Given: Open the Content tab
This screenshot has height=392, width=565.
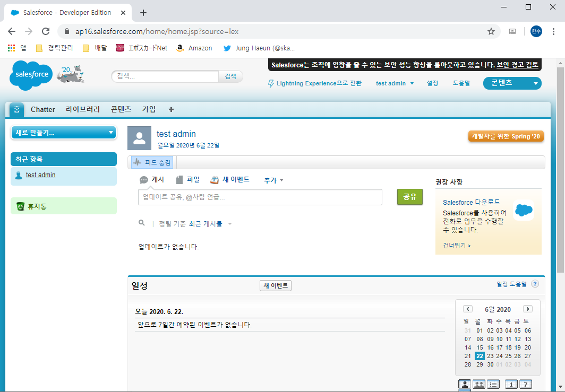Looking at the screenshot, I should point(121,109).
